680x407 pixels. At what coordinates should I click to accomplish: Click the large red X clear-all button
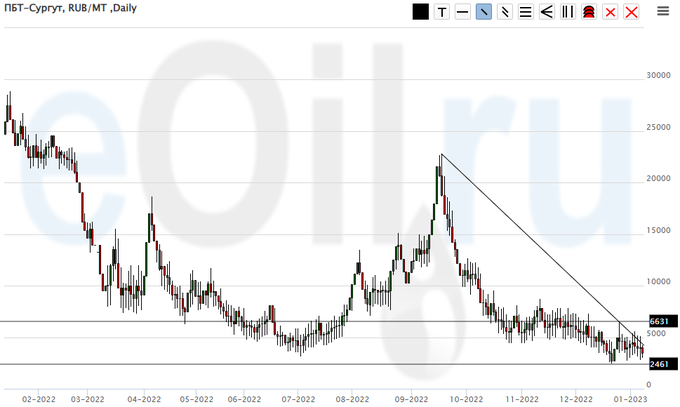tap(630, 12)
